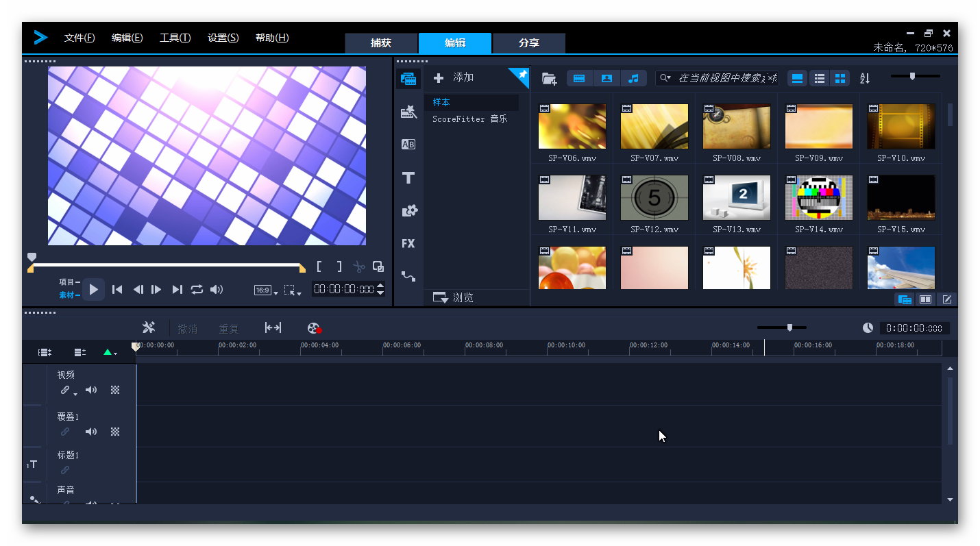980x546 pixels.
Task: Open the resize/crop mode dropdown
Action: tap(293, 290)
